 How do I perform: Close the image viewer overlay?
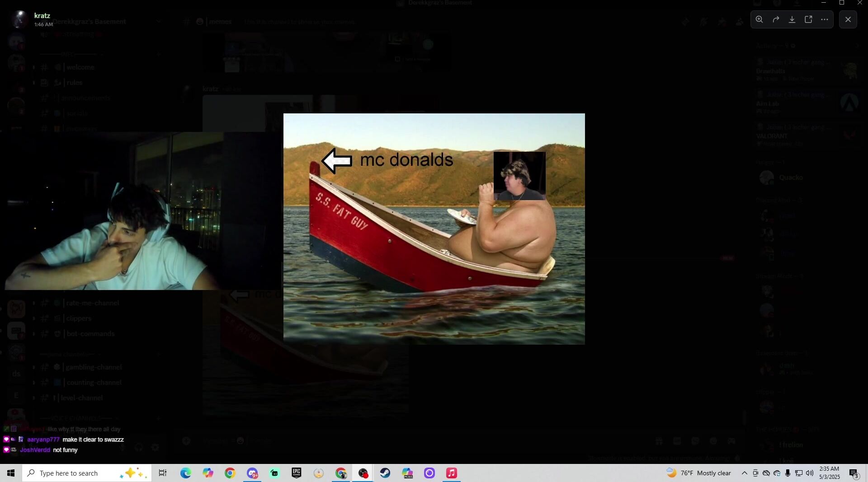point(848,19)
